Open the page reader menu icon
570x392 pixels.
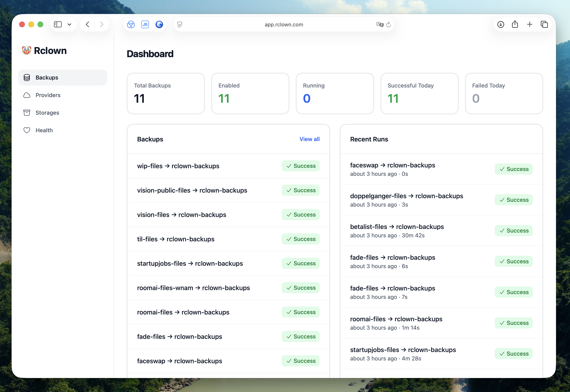180,25
